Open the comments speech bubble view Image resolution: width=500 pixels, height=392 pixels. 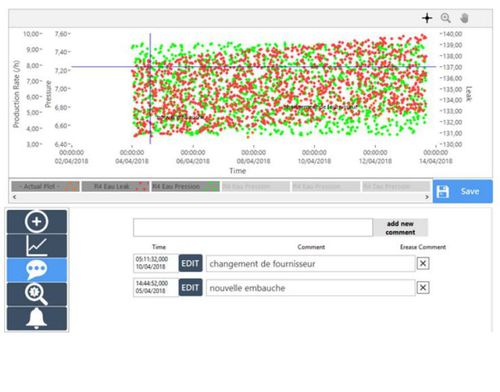tap(37, 270)
